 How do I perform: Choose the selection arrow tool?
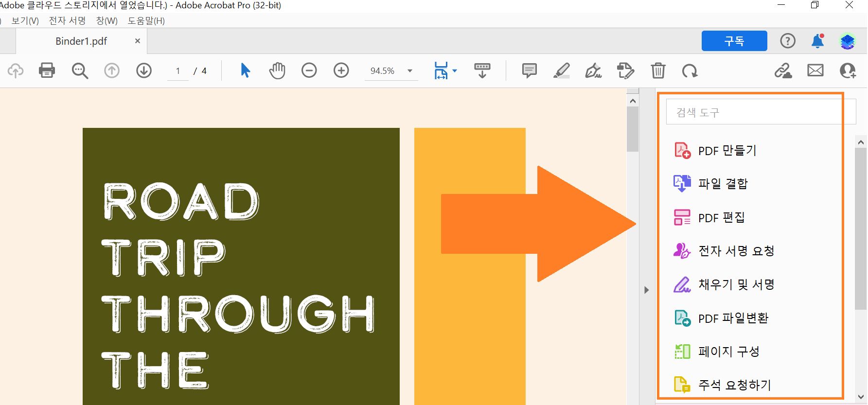point(245,70)
